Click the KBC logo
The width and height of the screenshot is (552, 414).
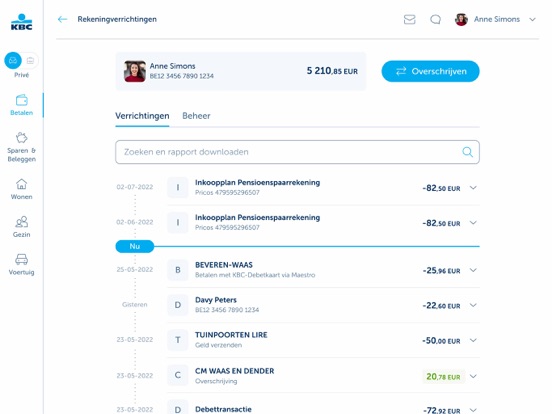21,22
